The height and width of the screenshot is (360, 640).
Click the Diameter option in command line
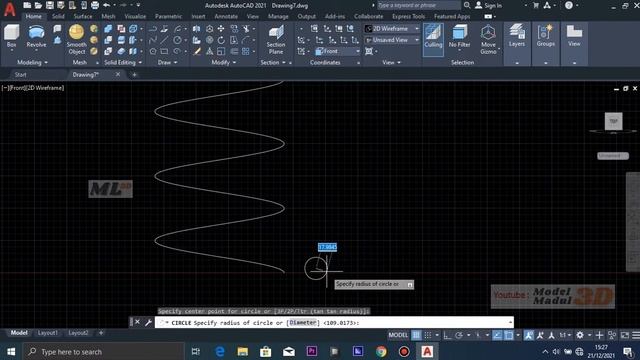point(303,322)
